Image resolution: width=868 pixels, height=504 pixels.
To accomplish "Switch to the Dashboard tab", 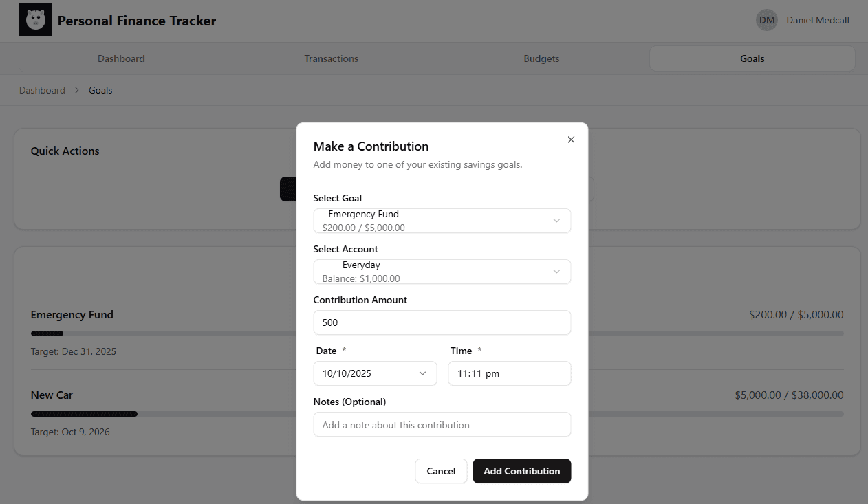I will click(x=121, y=58).
